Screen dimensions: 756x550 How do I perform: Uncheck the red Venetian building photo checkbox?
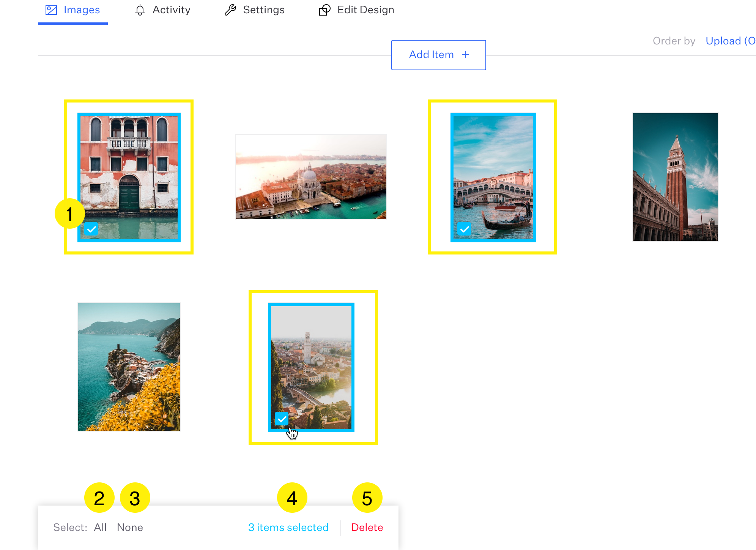click(91, 229)
